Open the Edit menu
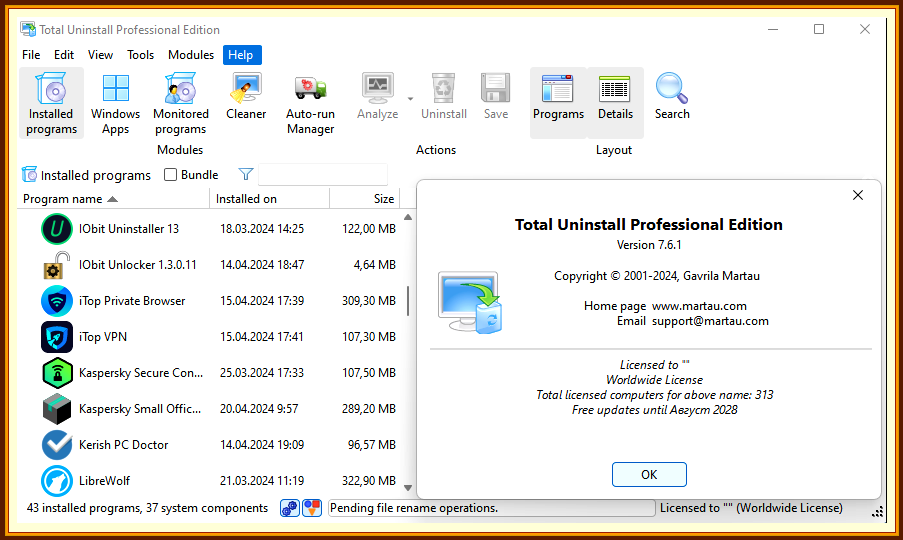Screen dimensions: 903x540 pyautogui.click(x=64, y=55)
